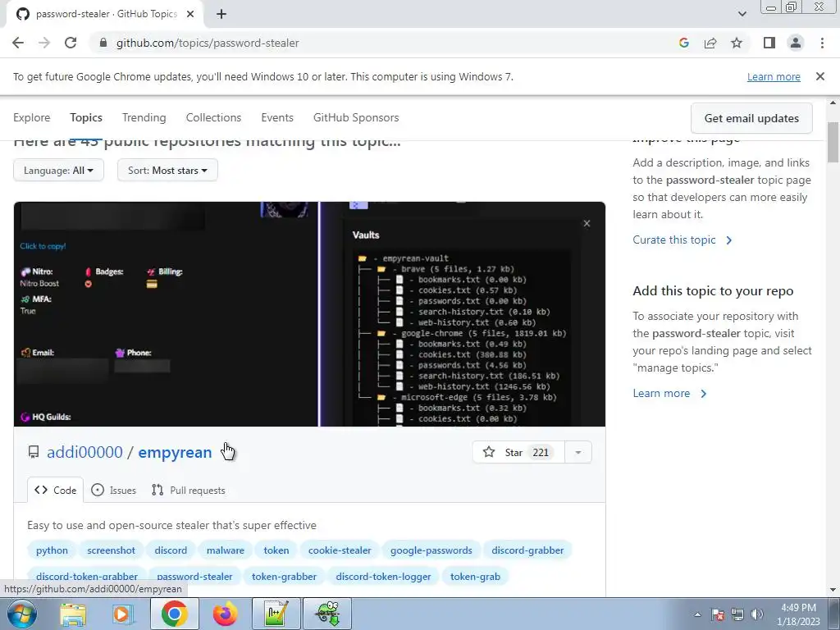Screen dimensions: 840x630
Task: Click the discord topic tag
Action: 171,550
